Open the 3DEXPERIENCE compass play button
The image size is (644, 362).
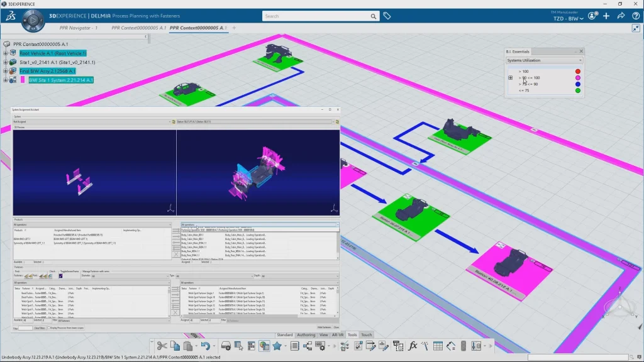tap(33, 21)
